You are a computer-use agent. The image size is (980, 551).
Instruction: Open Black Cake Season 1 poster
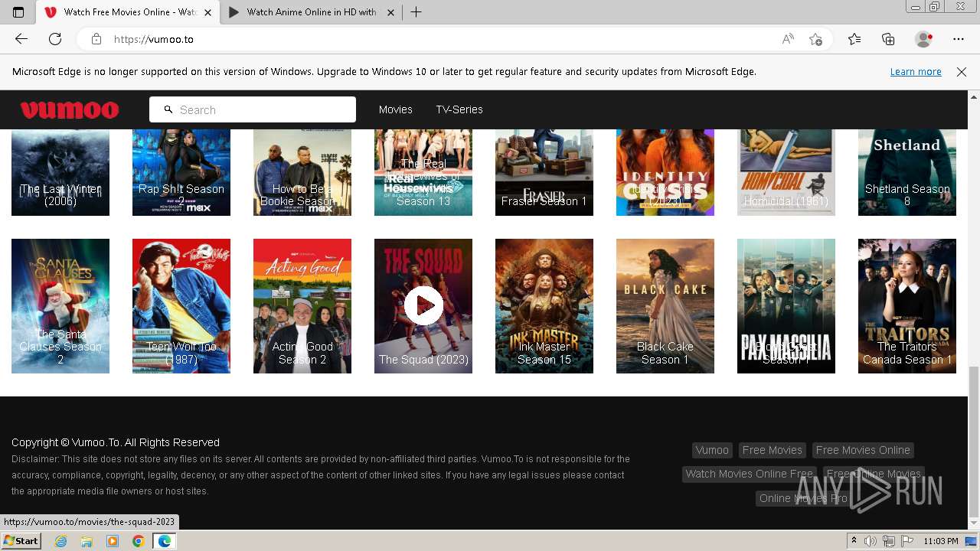[665, 306]
